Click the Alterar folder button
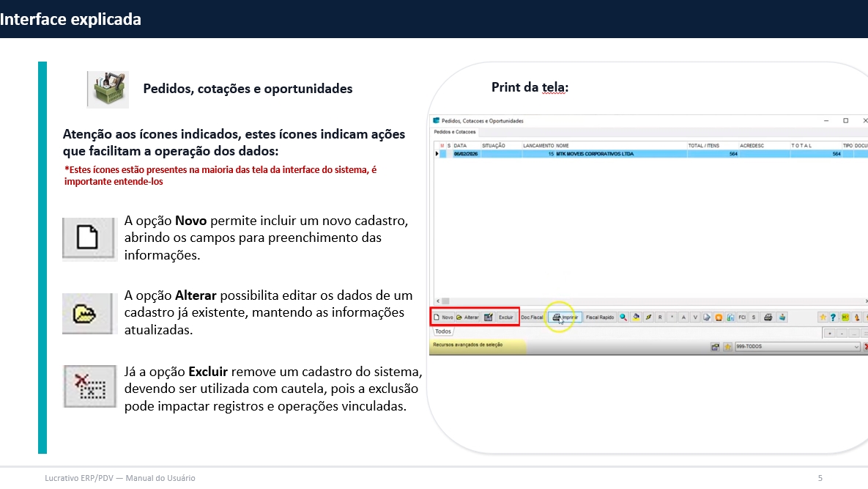 pos(467,317)
